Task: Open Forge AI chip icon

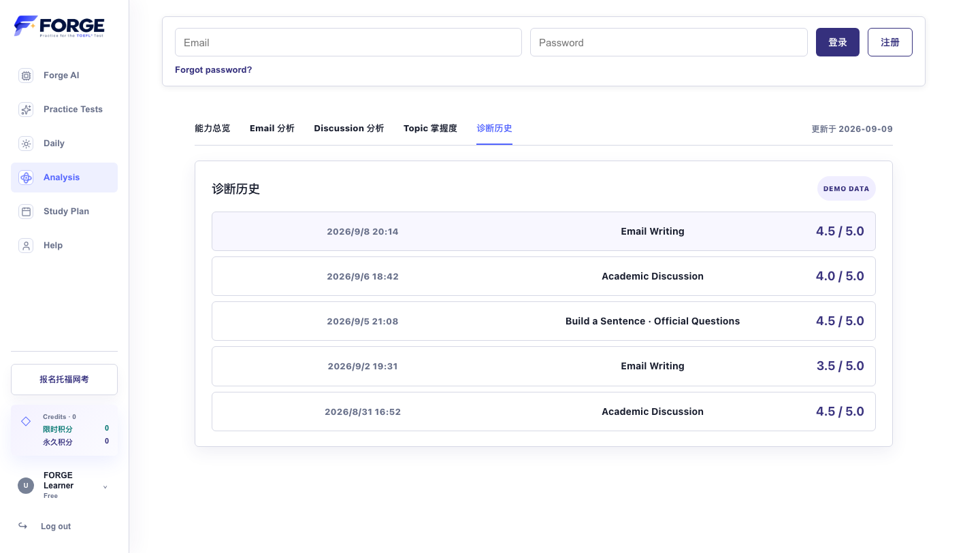Action: click(26, 76)
